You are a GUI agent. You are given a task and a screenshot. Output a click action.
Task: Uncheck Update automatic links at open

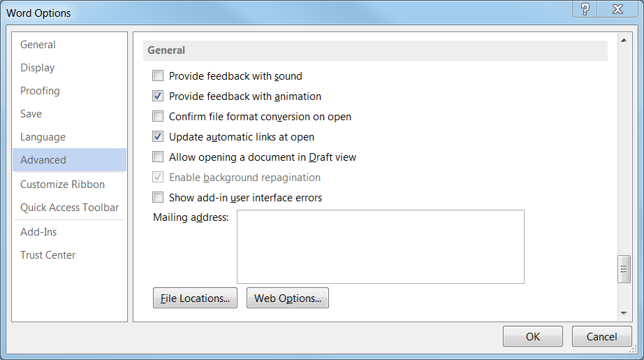pos(158,136)
